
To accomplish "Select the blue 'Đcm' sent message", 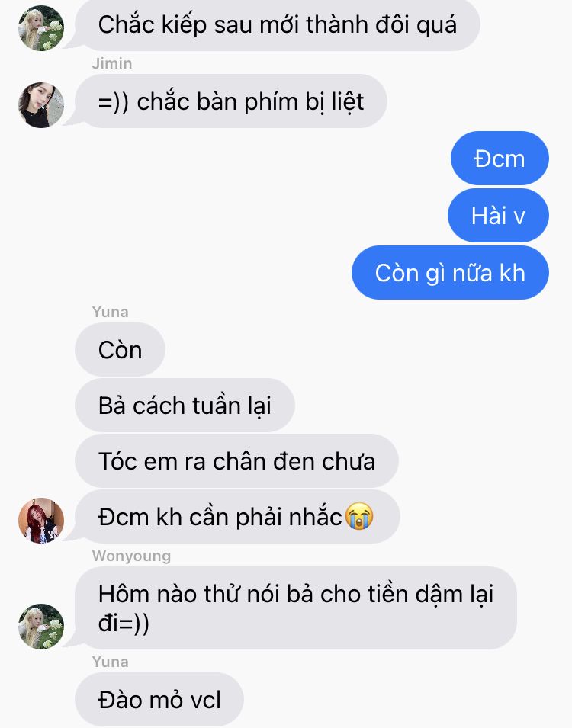I will [x=500, y=159].
